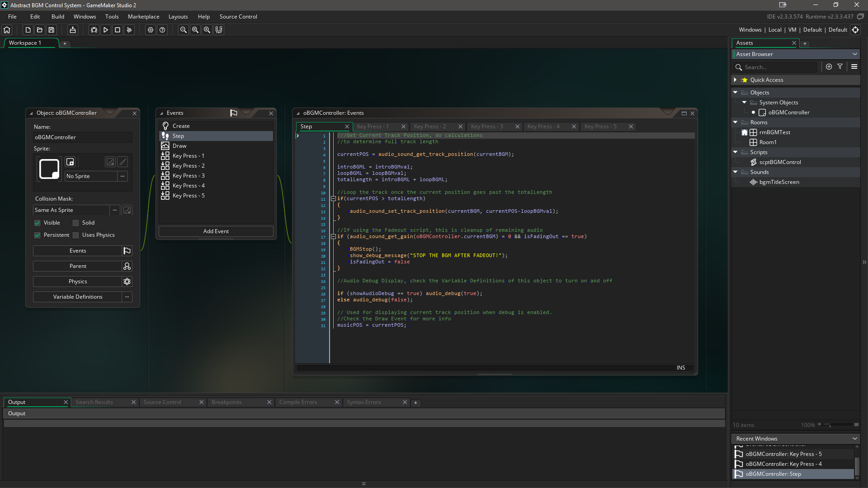
Task: Expand the Quick Access section
Action: tap(736, 80)
